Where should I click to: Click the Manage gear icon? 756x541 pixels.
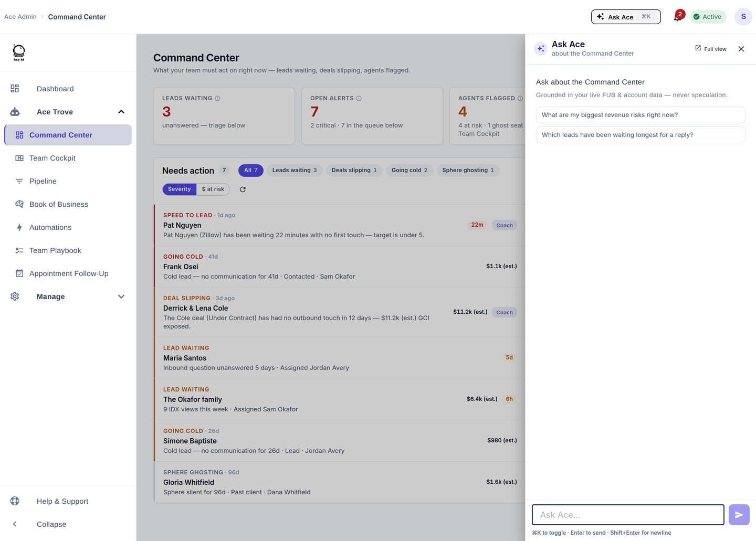tap(15, 296)
